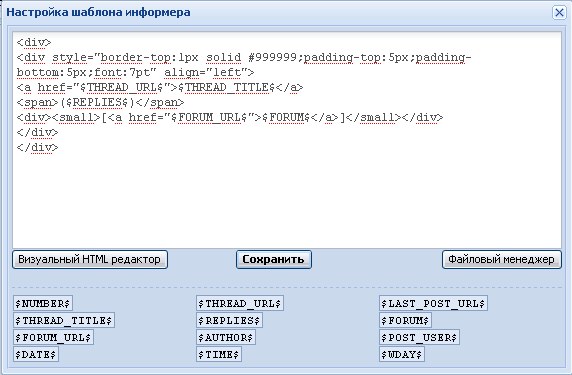
Task: Open the Визуальный HTML редактор
Action: click(90, 259)
